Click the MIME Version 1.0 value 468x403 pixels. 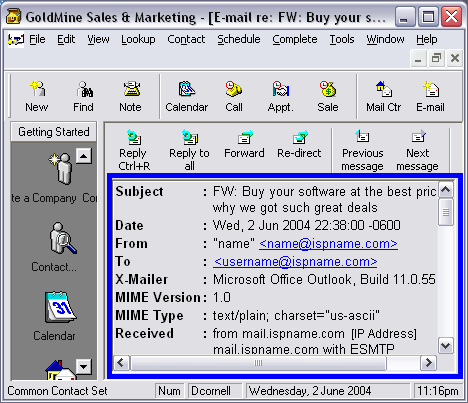(x=222, y=297)
